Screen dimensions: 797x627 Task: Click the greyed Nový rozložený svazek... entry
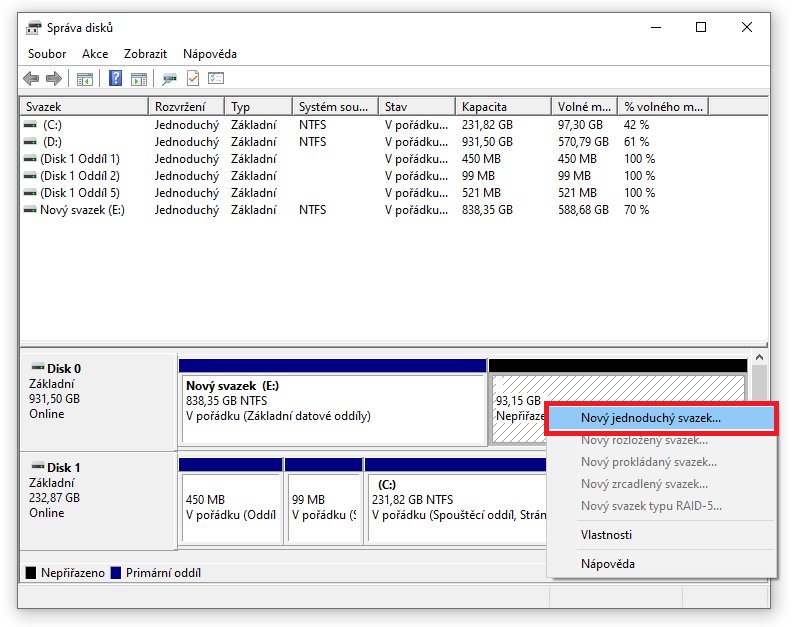[661, 440]
